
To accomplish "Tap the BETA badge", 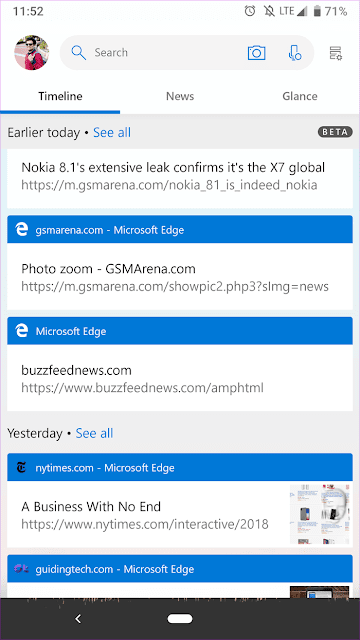I will click(335, 132).
